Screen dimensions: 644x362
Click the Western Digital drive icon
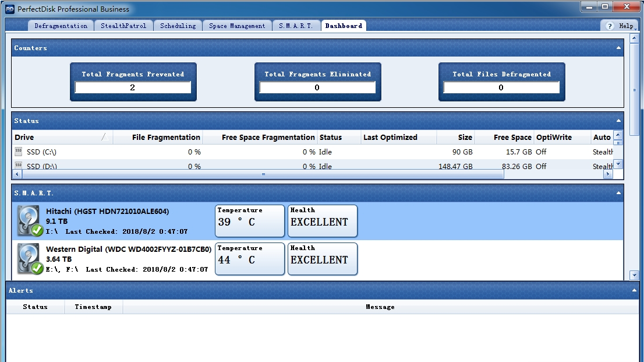pos(27,256)
